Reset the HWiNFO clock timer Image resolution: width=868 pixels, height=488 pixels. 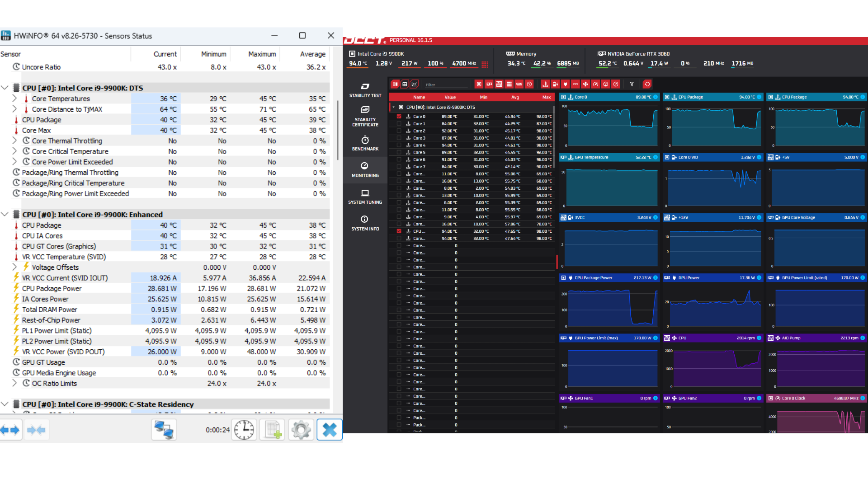[244, 430]
